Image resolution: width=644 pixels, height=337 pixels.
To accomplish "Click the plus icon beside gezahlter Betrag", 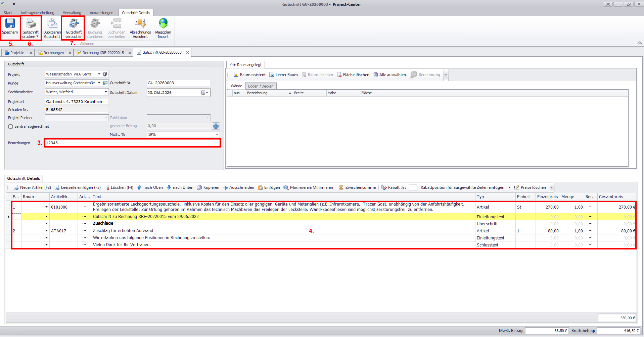I will tap(216, 126).
